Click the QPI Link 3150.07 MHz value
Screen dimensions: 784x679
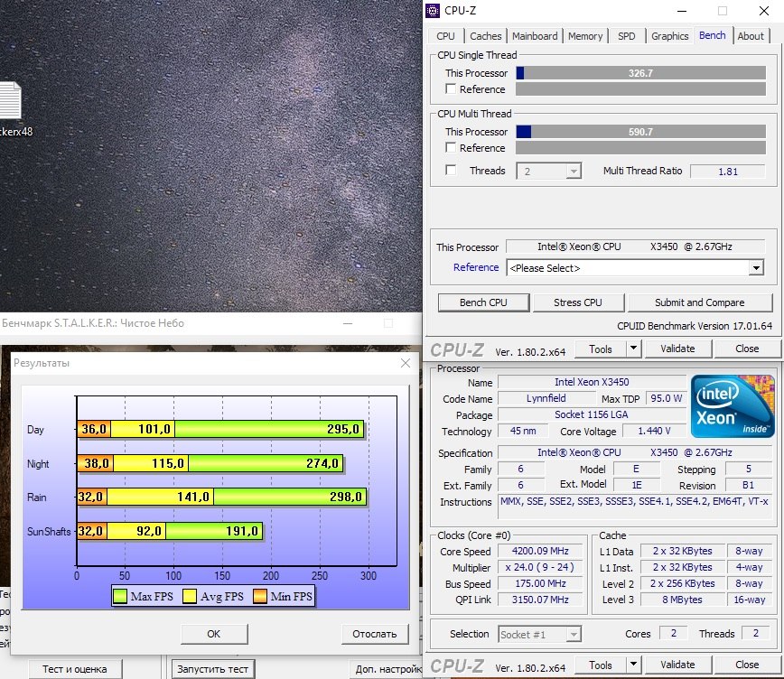click(540, 600)
